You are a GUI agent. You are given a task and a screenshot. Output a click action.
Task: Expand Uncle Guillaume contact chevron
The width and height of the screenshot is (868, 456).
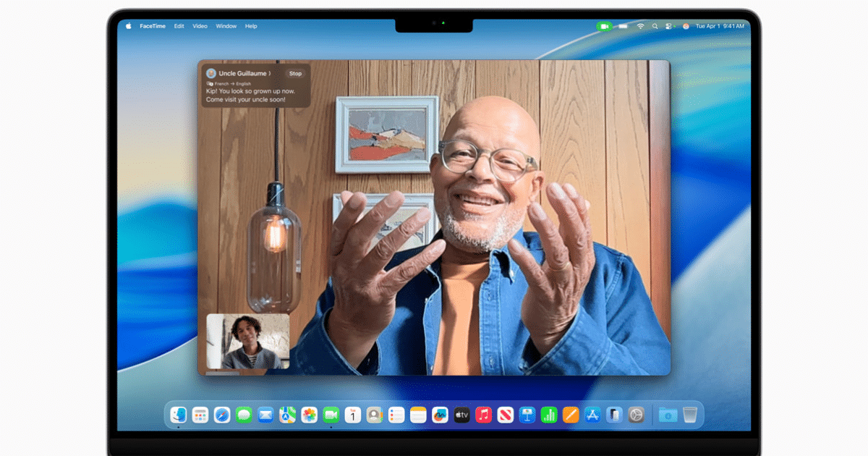click(270, 73)
